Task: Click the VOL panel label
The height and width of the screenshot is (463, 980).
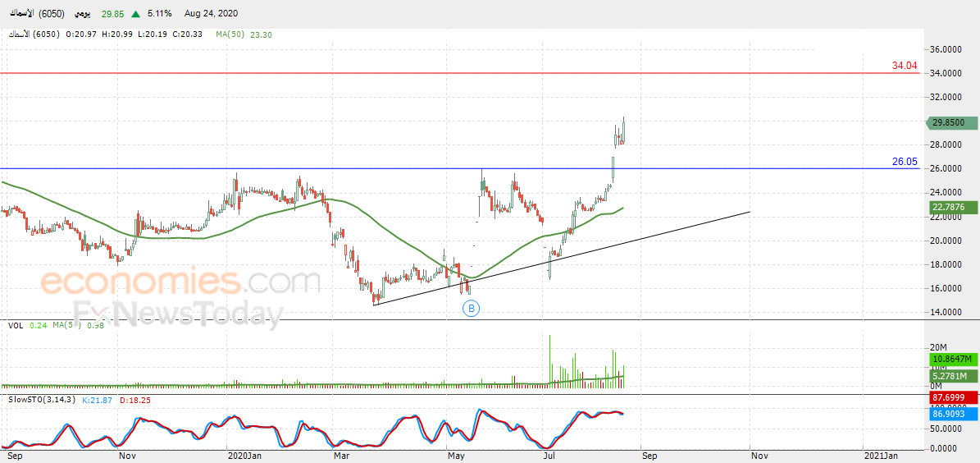Action: (15, 325)
